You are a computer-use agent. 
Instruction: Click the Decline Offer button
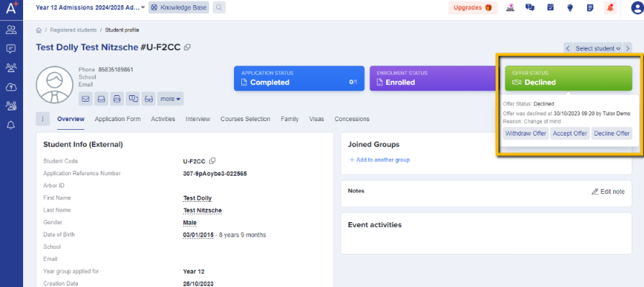(612, 133)
